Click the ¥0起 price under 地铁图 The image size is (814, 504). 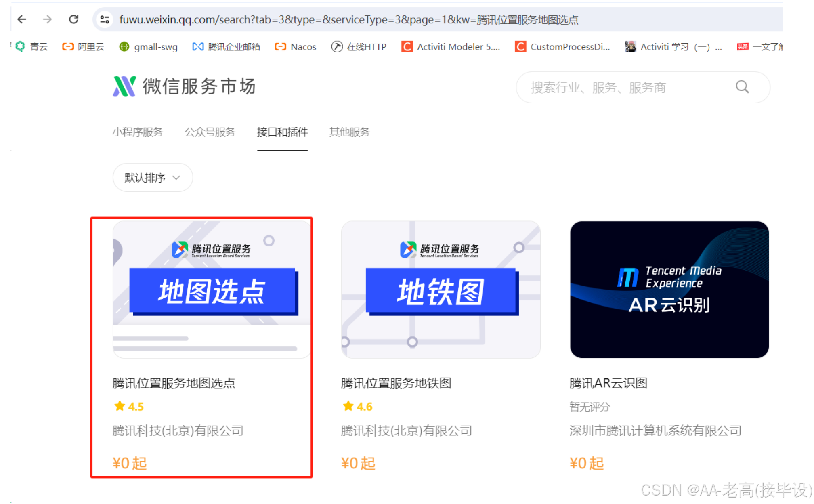[358, 463]
